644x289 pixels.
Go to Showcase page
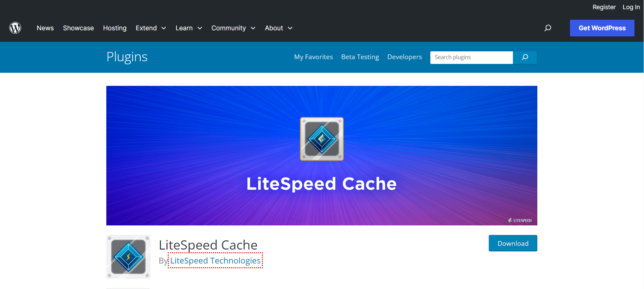tap(78, 28)
